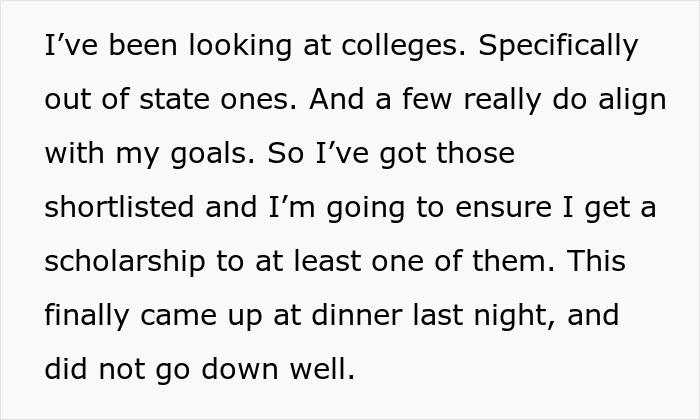Click the word "least"
This screenshot has height=420, width=700.
(x=327, y=261)
